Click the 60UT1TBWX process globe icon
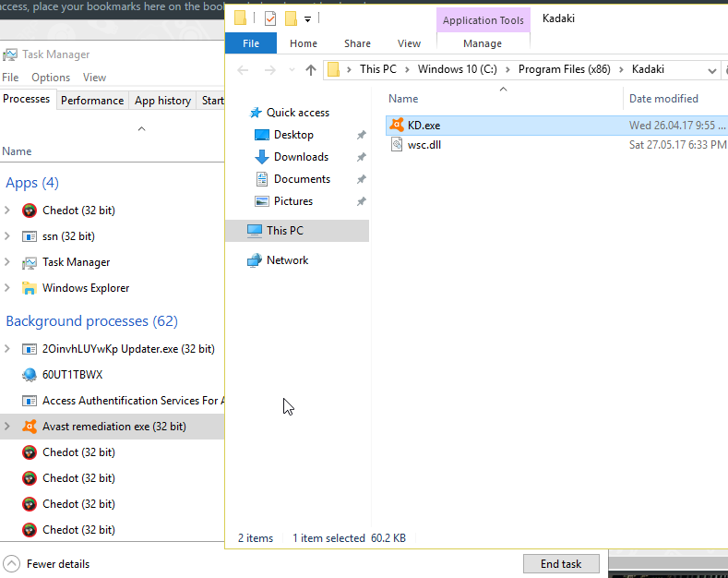This screenshot has width=728, height=578. pos(30,375)
